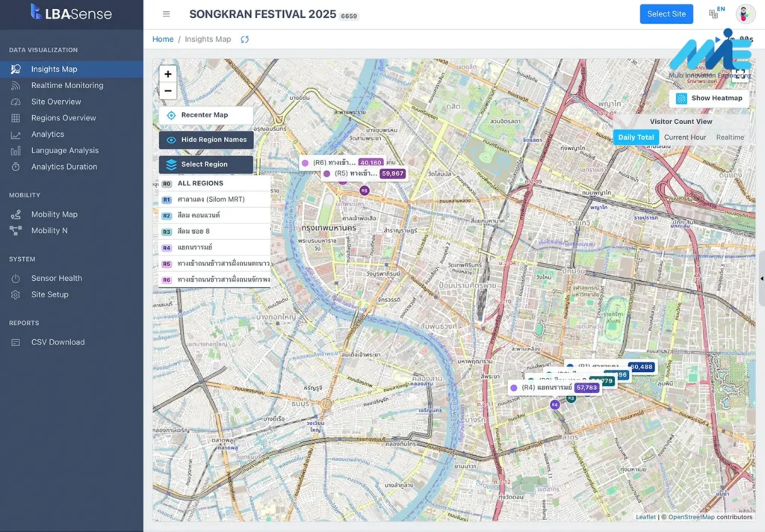Click the hamburger menu icon in header

[166, 14]
